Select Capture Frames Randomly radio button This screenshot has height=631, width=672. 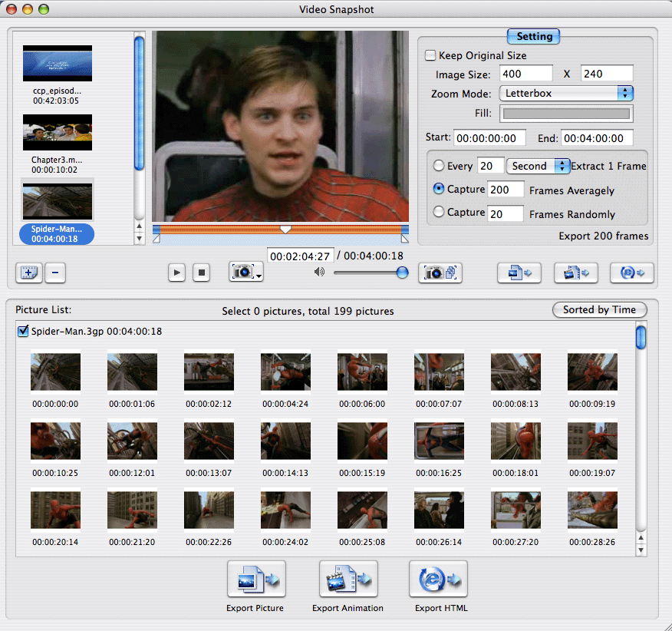tap(438, 213)
